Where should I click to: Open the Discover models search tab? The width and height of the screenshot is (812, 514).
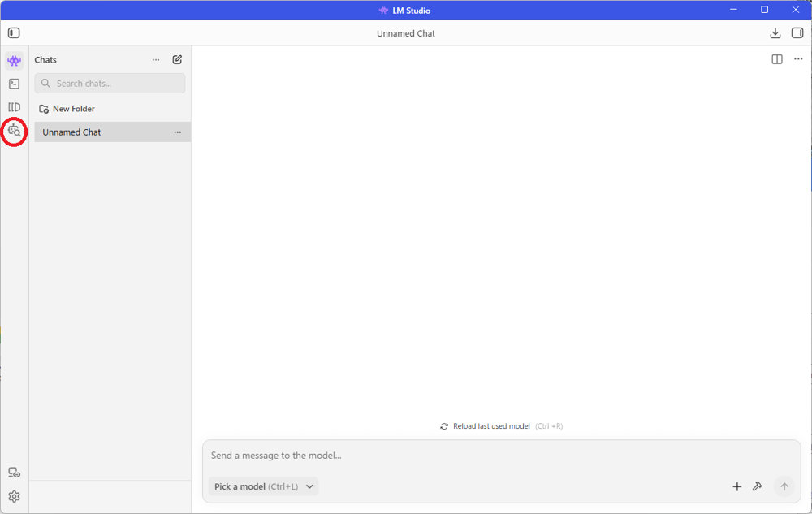click(14, 131)
